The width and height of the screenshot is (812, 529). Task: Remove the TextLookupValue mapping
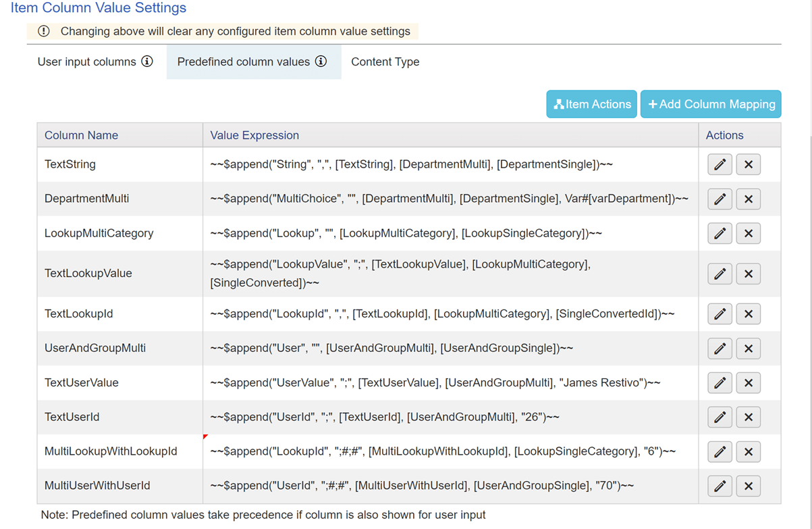point(748,274)
